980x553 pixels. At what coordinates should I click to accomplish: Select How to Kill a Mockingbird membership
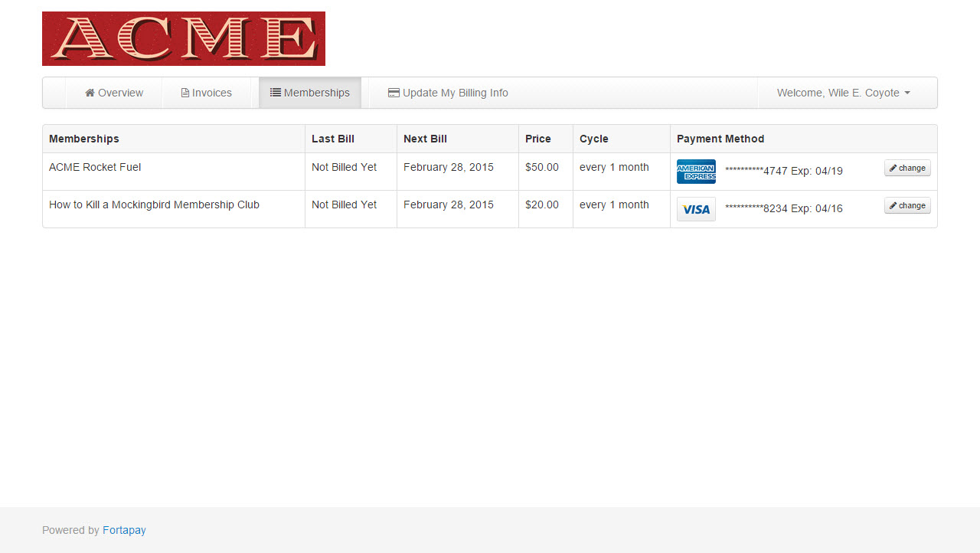pos(154,205)
